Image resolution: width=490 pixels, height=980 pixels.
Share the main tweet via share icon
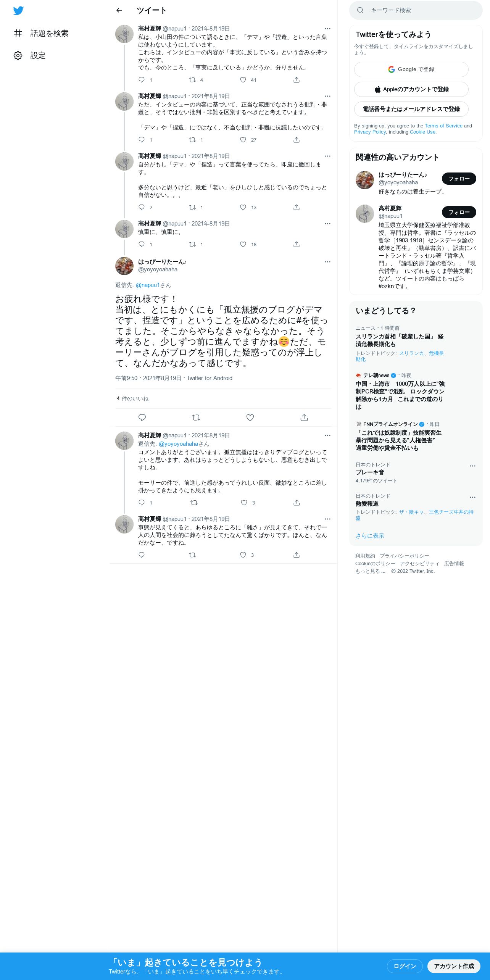coord(304,417)
